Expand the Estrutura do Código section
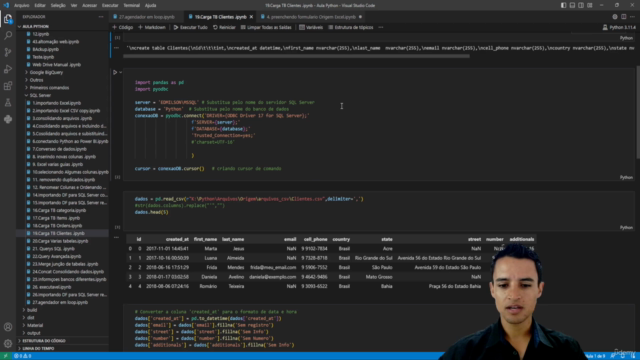Screen dimensions: 640x360 pyautogui.click(x=44, y=341)
